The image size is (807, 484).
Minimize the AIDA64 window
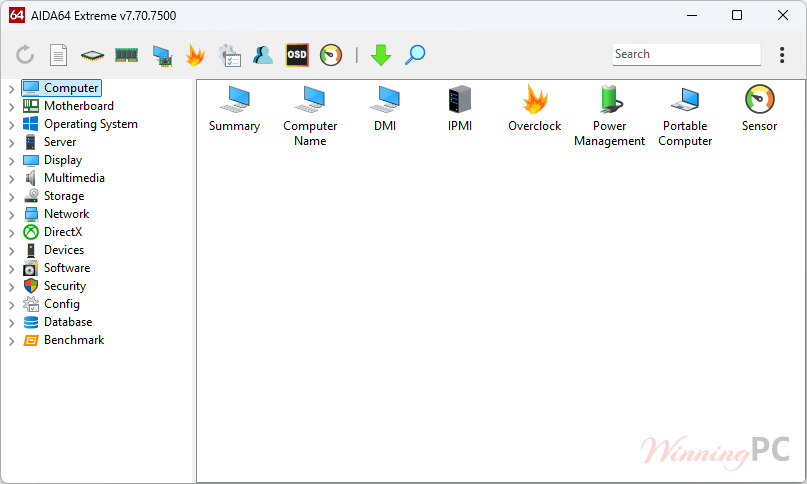pyautogui.click(x=692, y=15)
